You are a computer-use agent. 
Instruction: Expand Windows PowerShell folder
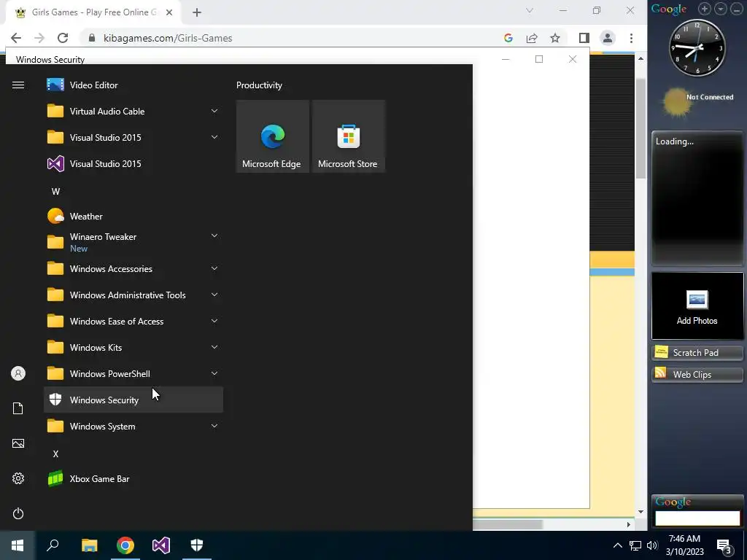pos(214,373)
